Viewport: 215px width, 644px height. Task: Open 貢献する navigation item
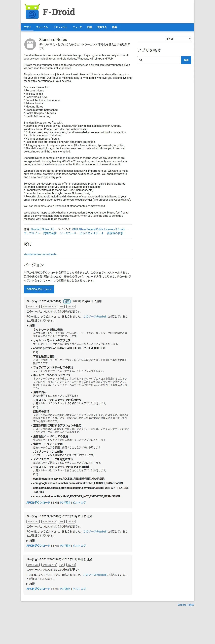click(102, 27)
